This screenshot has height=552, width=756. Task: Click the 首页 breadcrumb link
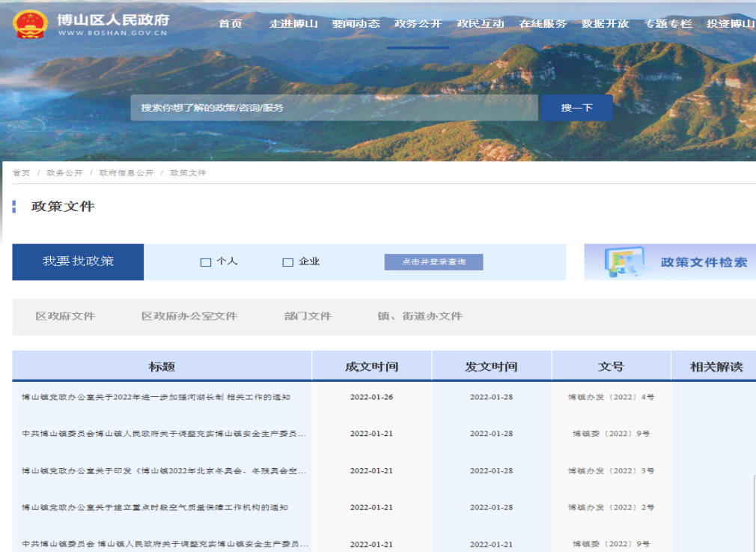21,173
